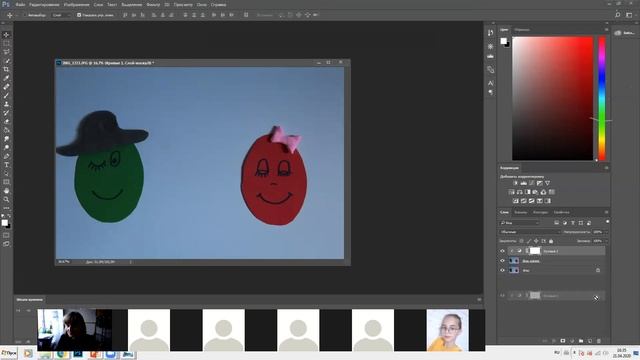The height and width of the screenshot is (360, 640).
Task: Toggle lock position in Layers panel
Action: point(536,241)
